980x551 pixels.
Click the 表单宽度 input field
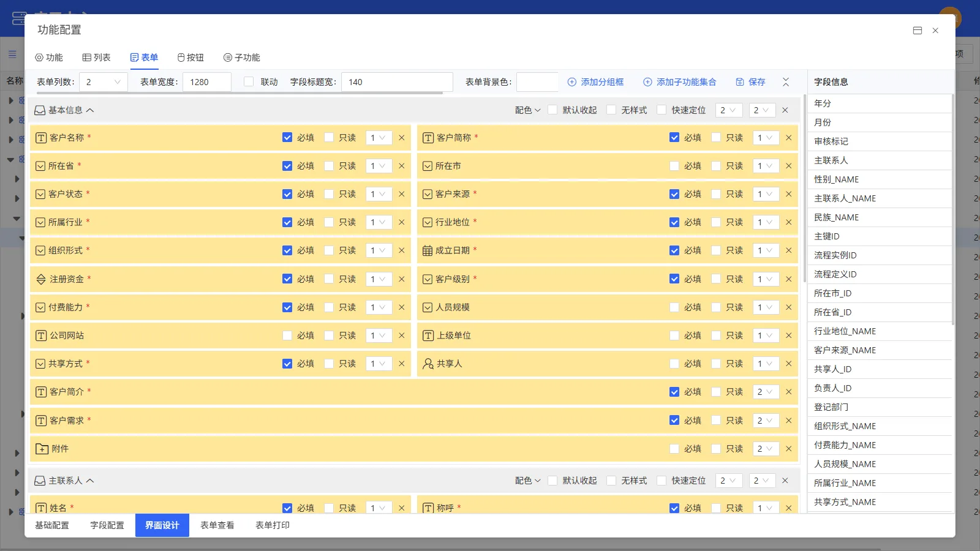point(207,82)
